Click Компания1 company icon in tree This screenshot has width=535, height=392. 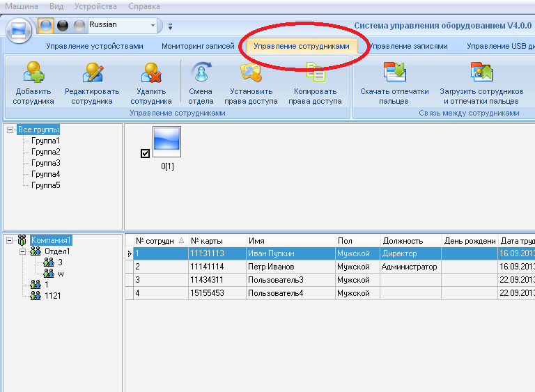click(x=22, y=240)
